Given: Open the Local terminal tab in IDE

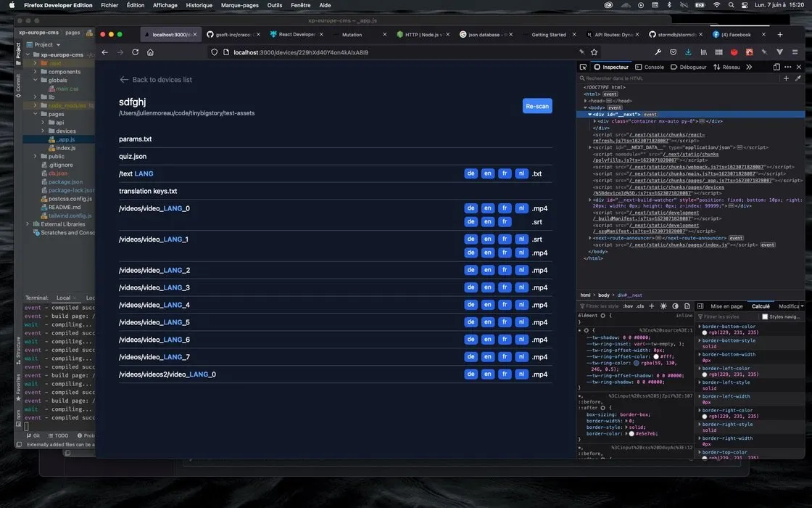Looking at the screenshot, I should click(x=63, y=298).
